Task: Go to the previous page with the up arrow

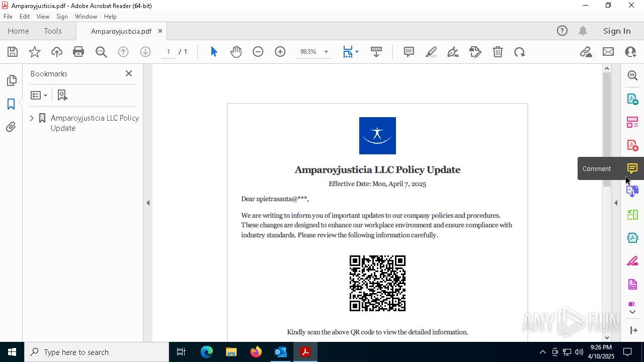Action: tap(123, 52)
